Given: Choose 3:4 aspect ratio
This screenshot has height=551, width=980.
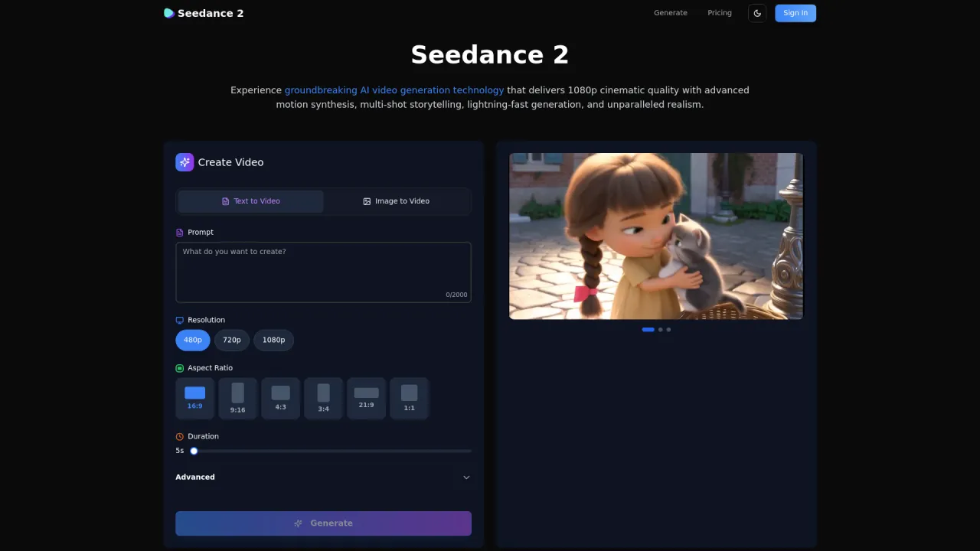Looking at the screenshot, I should tap(324, 398).
